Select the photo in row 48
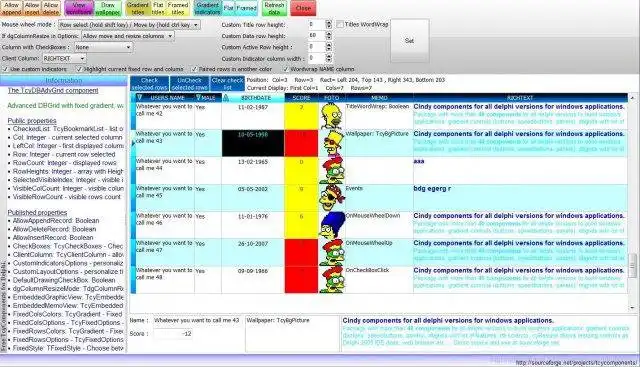The height and width of the screenshot is (367, 640). tap(331, 280)
